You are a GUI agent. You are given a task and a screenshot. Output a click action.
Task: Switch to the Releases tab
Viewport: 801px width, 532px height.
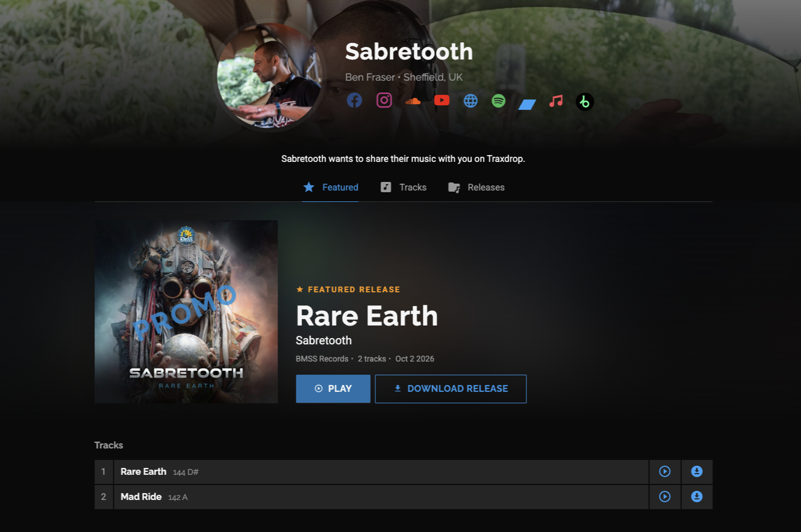coord(476,187)
